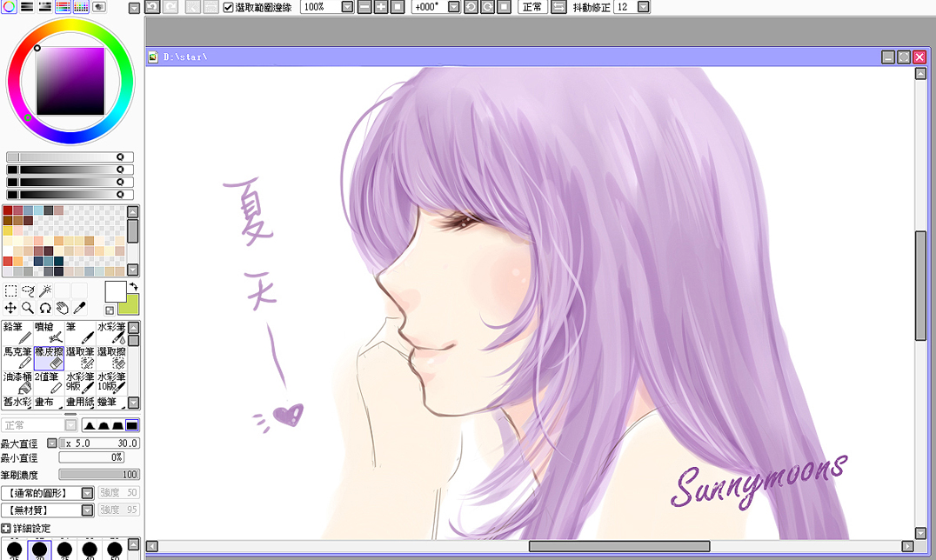Toggle the color wheel panel button
The width and height of the screenshot is (936, 560).
[x=9, y=7]
